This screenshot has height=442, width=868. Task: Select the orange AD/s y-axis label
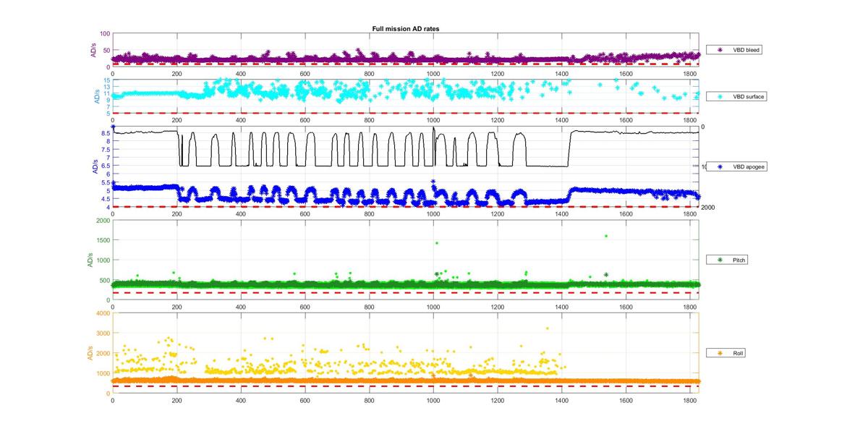tap(91, 353)
